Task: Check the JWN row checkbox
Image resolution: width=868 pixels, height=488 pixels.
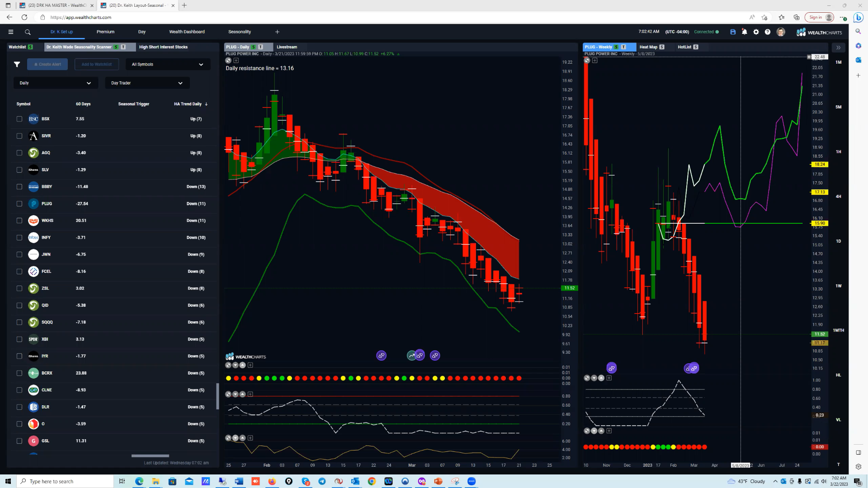Action: point(19,254)
